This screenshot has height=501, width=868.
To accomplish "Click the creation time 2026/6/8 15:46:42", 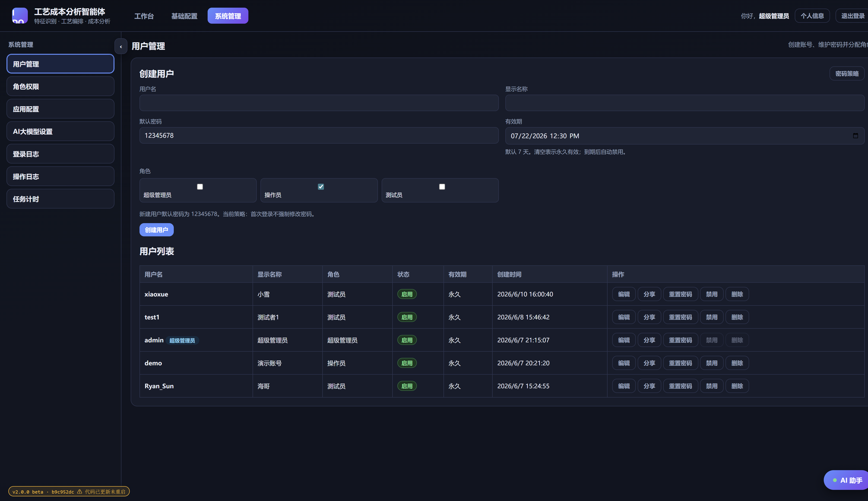I will [523, 317].
